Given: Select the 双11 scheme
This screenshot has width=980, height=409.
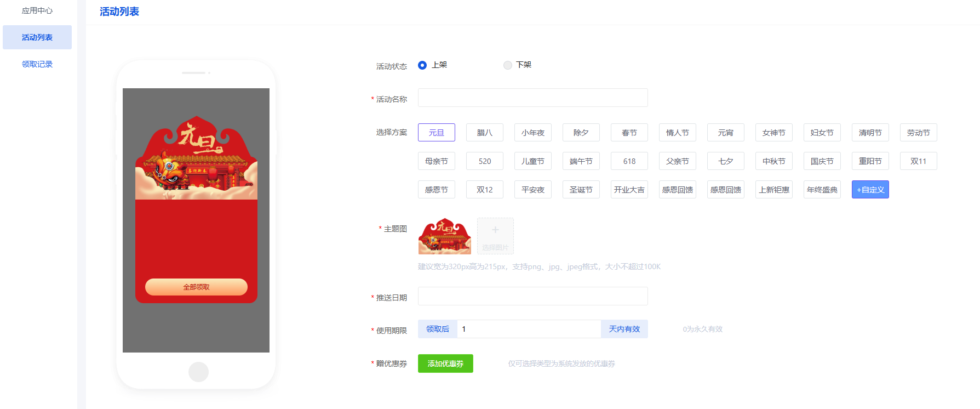Looking at the screenshot, I should pos(918,161).
